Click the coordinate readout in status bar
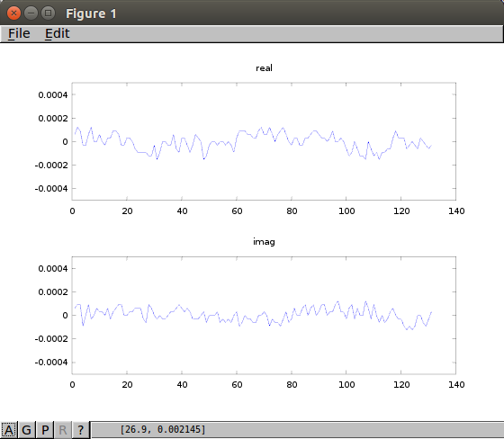The width and height of the screenshot is (504, 439). (x=163, y=429)
